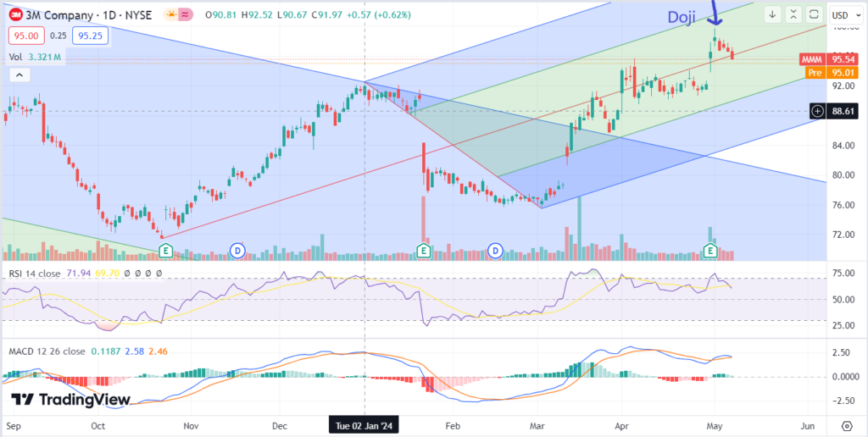Click the Jun label on time axis
This screenshot has width=868, height=437.
tap(808, 427)
